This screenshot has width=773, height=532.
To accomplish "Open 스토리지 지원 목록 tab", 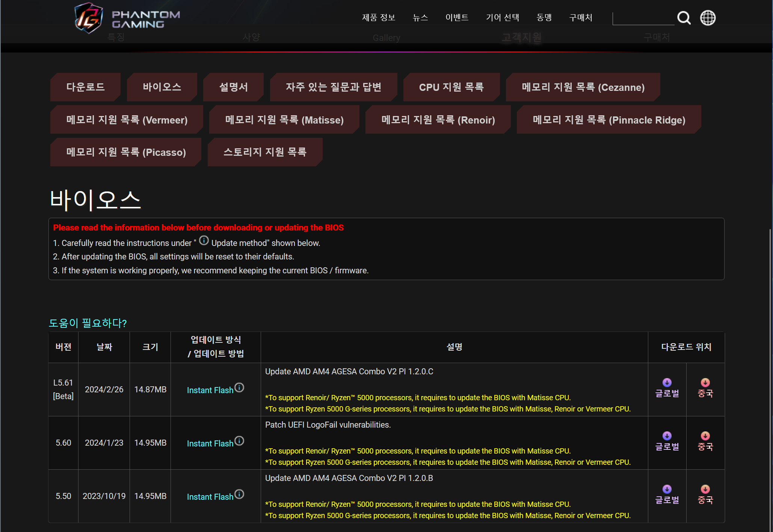I will click(x=265, y=152).
